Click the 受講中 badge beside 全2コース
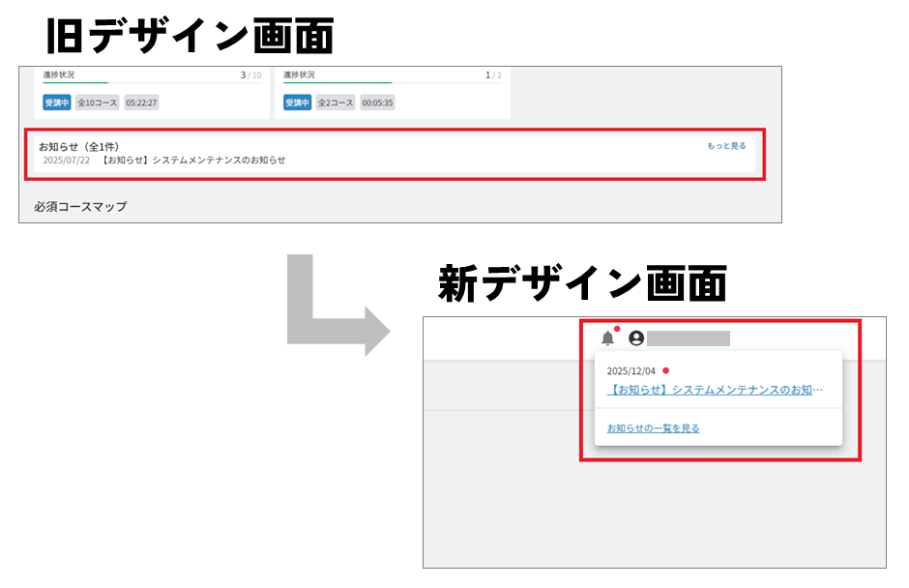 coord(298,103)
